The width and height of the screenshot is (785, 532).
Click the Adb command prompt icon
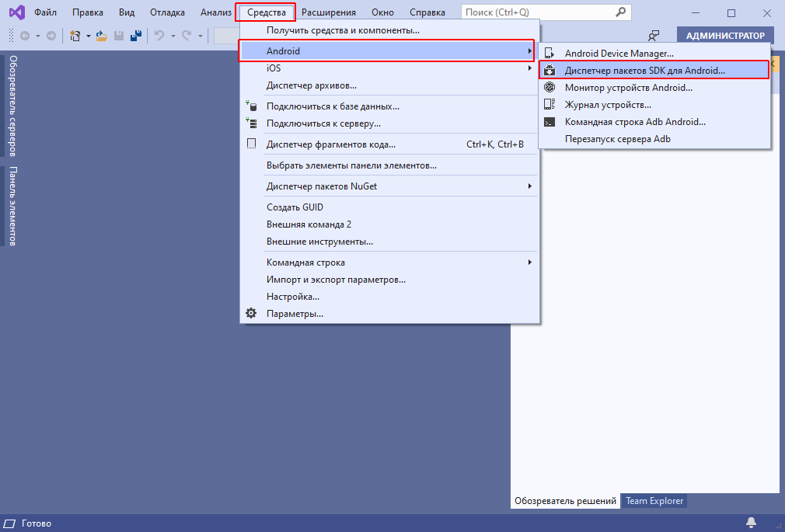click(x=549, y=122)
